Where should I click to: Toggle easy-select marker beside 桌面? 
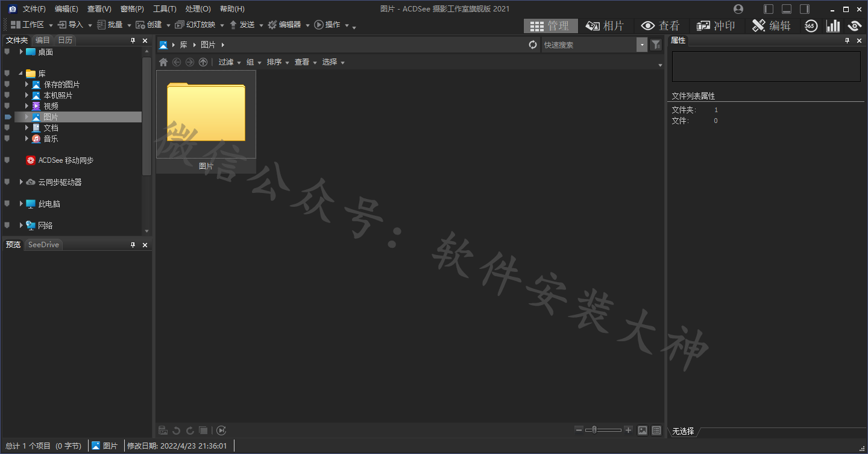(x=7, y=52)
